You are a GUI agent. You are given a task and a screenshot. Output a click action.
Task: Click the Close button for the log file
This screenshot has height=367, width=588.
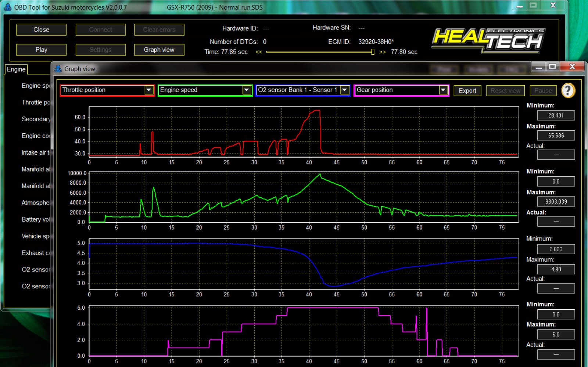(41, 30)
